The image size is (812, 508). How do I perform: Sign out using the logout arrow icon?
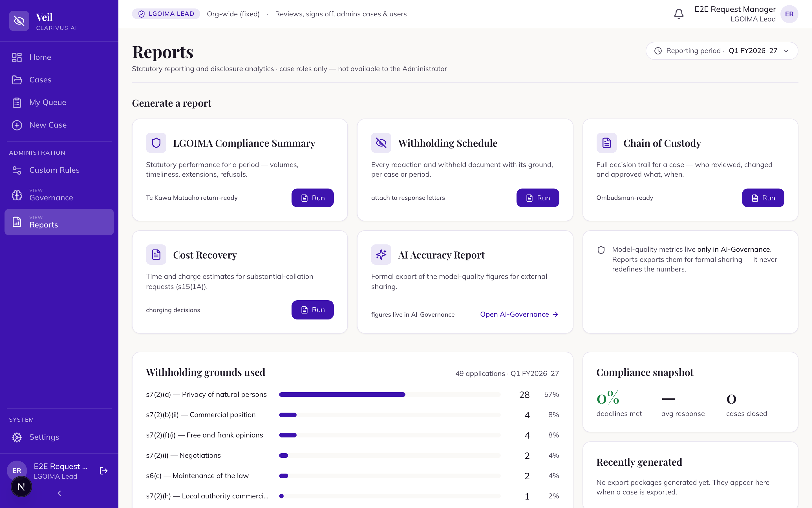104,471
